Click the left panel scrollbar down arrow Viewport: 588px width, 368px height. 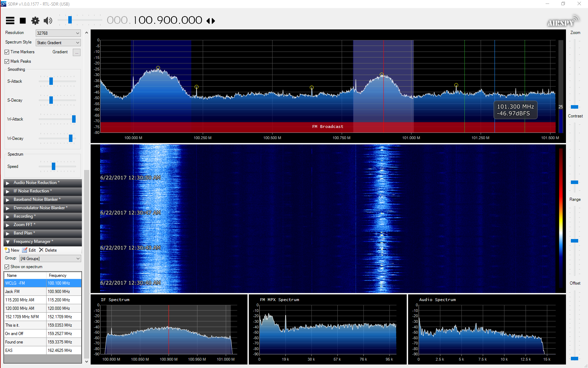86,362
